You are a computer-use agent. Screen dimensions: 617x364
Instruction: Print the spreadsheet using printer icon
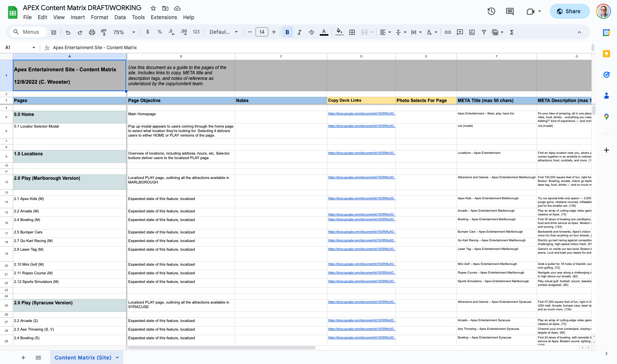(x=92, y=32)
